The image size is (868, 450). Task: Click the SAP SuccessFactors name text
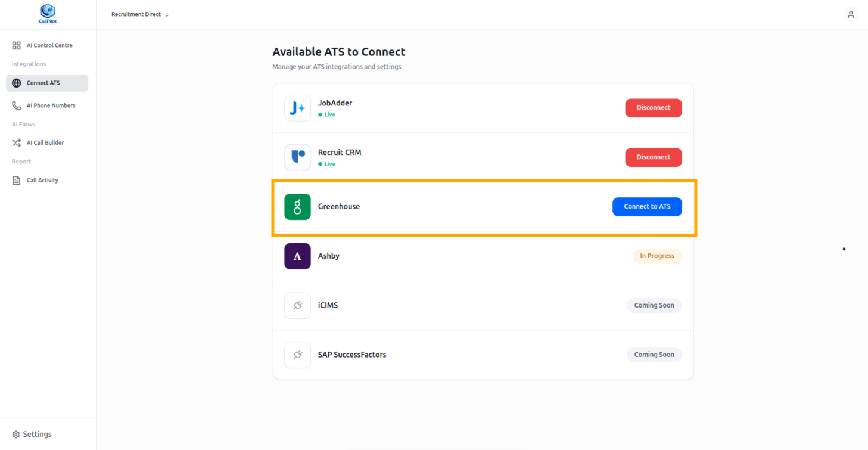(352, 355)
